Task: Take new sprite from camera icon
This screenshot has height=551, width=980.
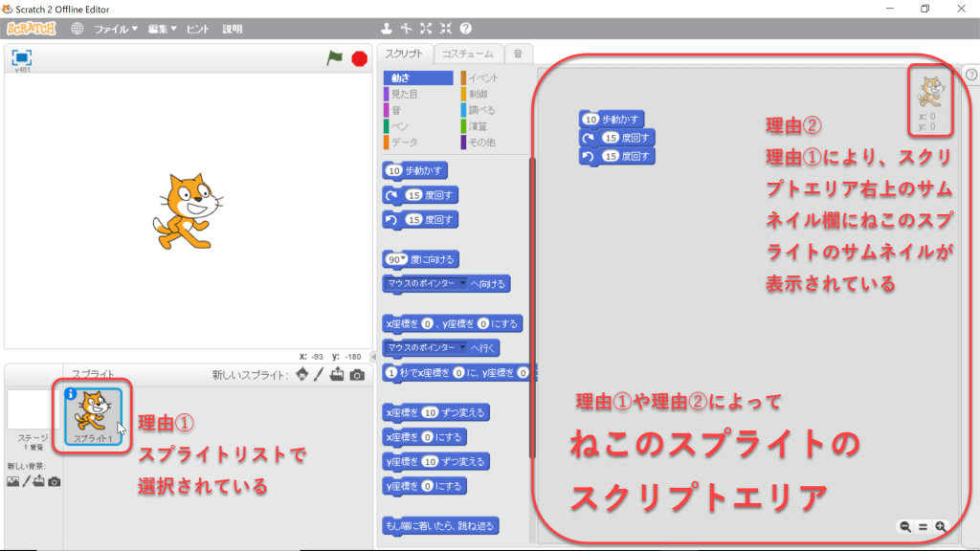Action: 357,375
